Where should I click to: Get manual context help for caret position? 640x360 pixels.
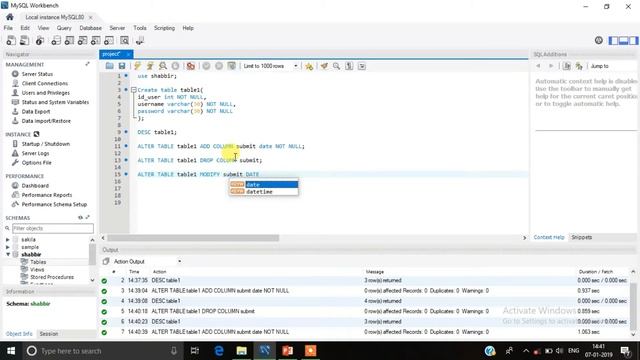(567, 66)
